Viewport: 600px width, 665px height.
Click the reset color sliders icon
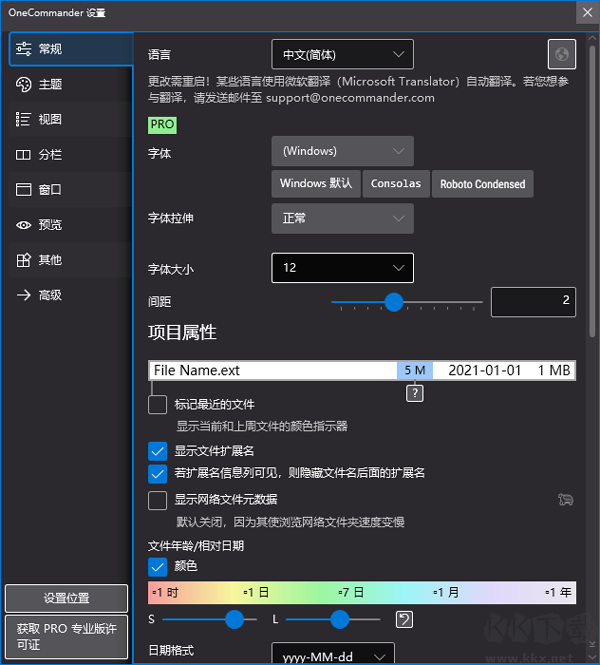404,620
